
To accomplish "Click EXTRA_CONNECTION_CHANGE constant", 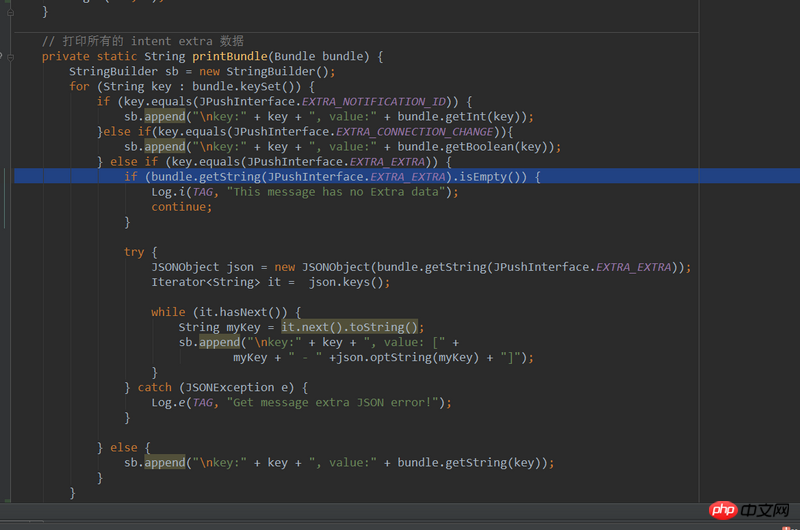I will point(415,132).
